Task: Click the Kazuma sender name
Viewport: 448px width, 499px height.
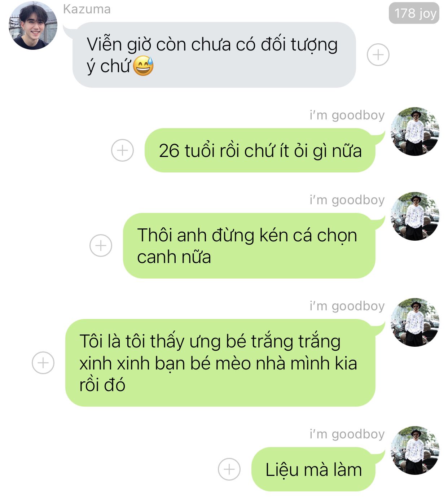Action: click(87, 9)
